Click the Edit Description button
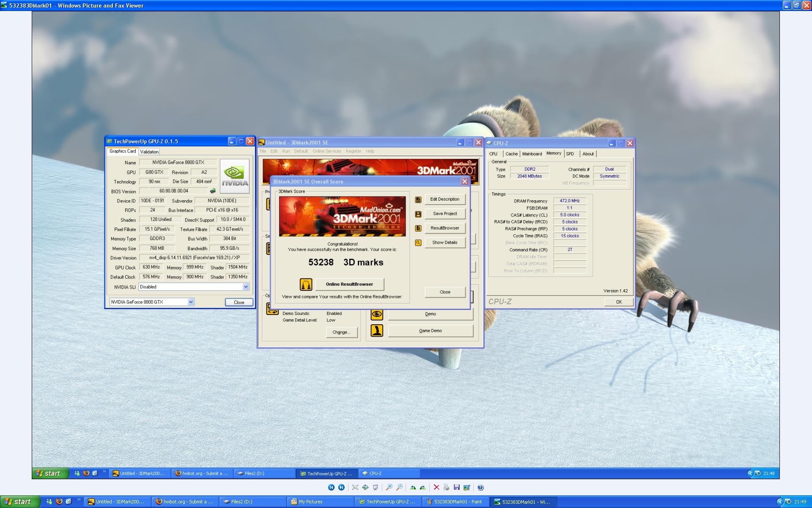Image resolution: width=812 pixels, height=508 pixels. pos(445,199)
